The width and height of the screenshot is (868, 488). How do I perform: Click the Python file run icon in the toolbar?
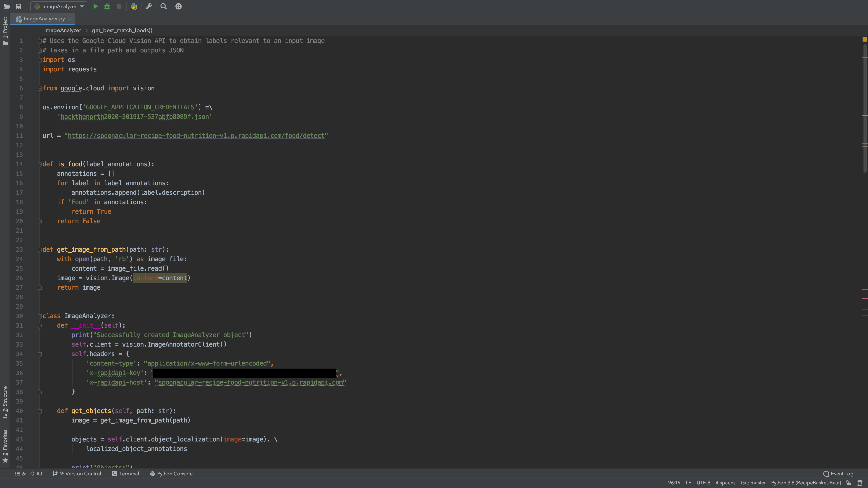pos(134,6)
